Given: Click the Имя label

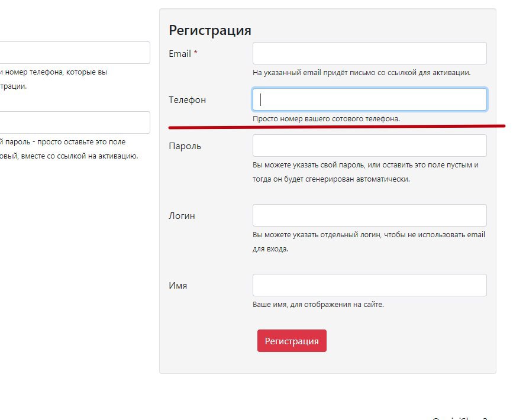Looking at the screenshot, I should 178,286.
